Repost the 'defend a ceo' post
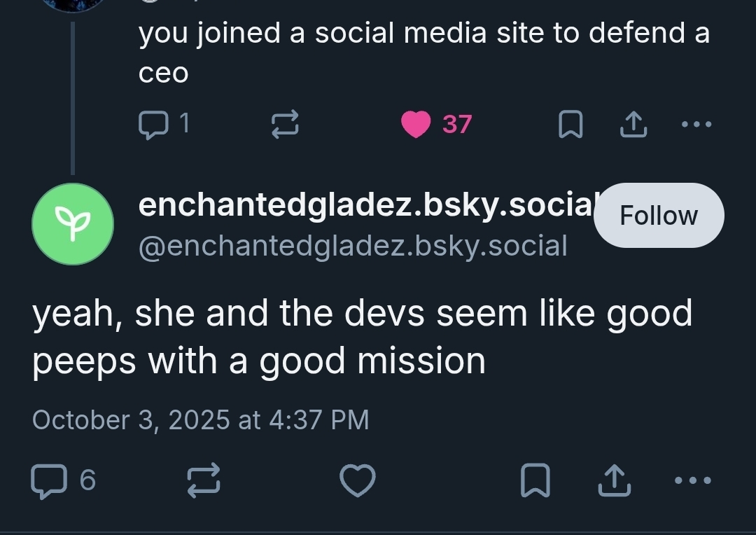The height and width of the screenshot is (535, 756). (x=285, y=125)
